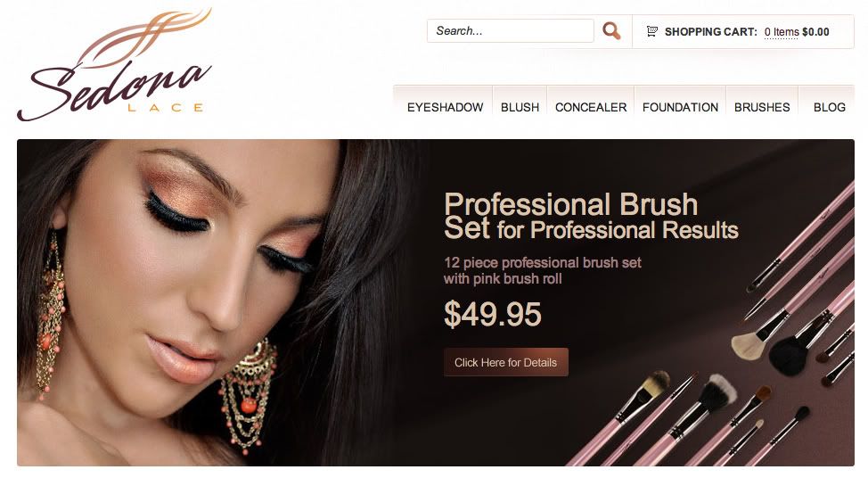Image resolution: width=868 pixels, height=478 pixels.
Task: Click into the Search text field
Action: tap(511, 31)
